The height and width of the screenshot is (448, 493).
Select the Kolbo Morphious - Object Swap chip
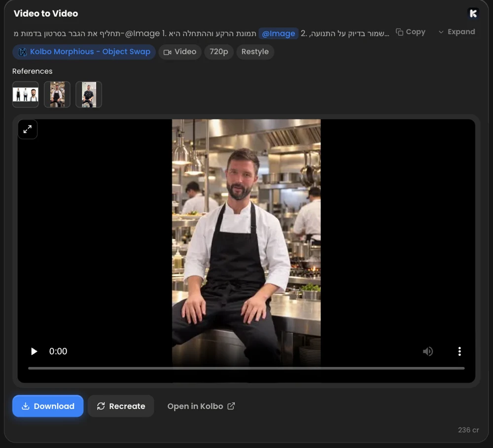(x=84, y=52)
